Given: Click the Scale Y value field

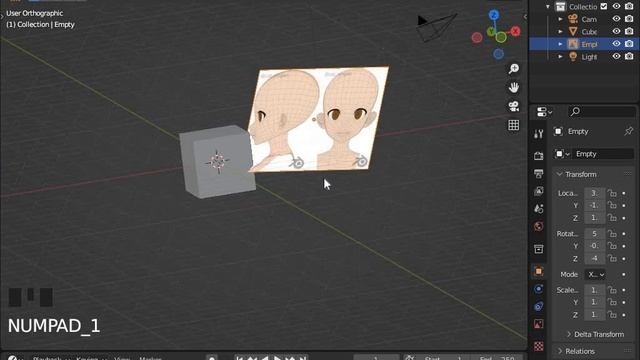Looking at the screenshot, I should point(594,302).
